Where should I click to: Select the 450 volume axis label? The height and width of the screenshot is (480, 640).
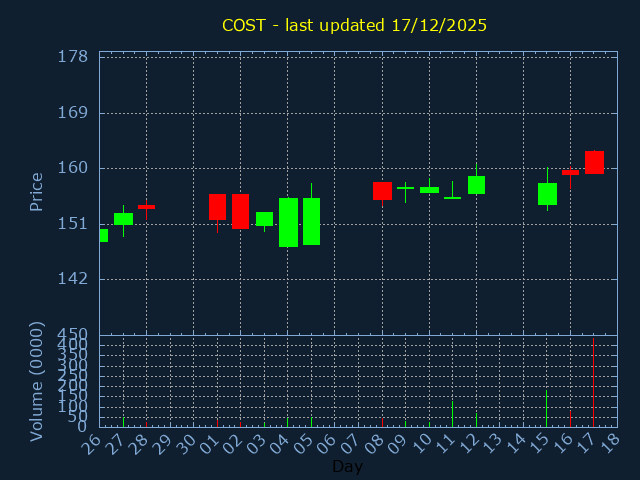pyautogui.click(x=73, y=335)
